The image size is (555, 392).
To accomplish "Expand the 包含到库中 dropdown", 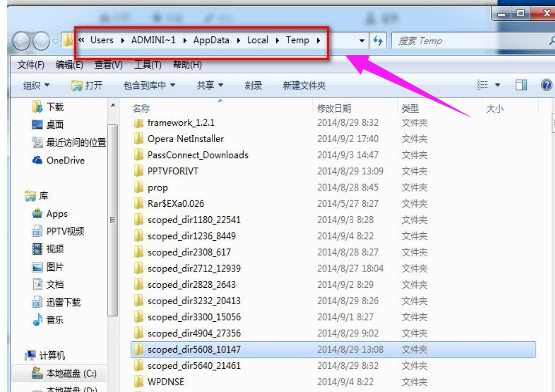I will tap(149, 85).
